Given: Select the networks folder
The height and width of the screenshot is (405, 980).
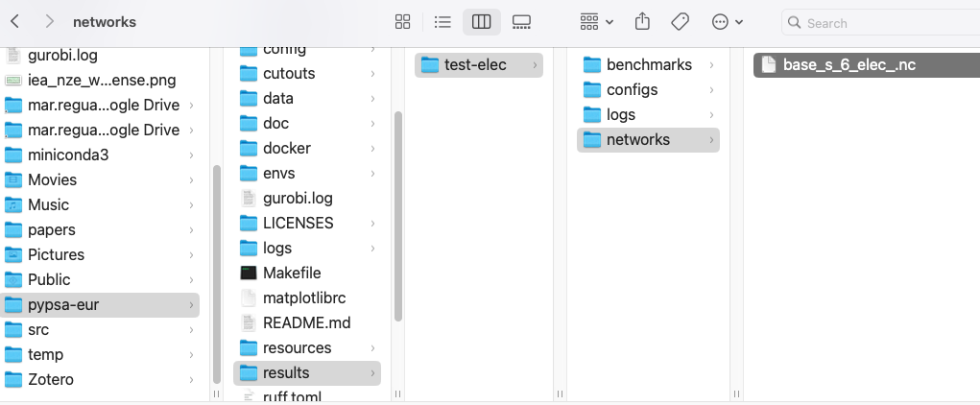Looking at the screenshot, I should point(648,140).
